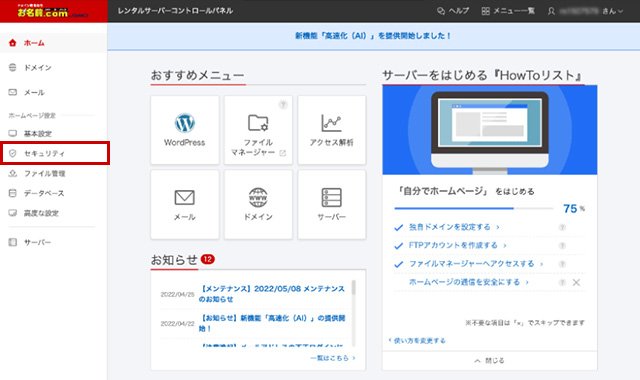Viewport: 640px width, 380px height.
Task: Click the help icon for 独自ドメインを設定する
Action: [x=562, y=227]
